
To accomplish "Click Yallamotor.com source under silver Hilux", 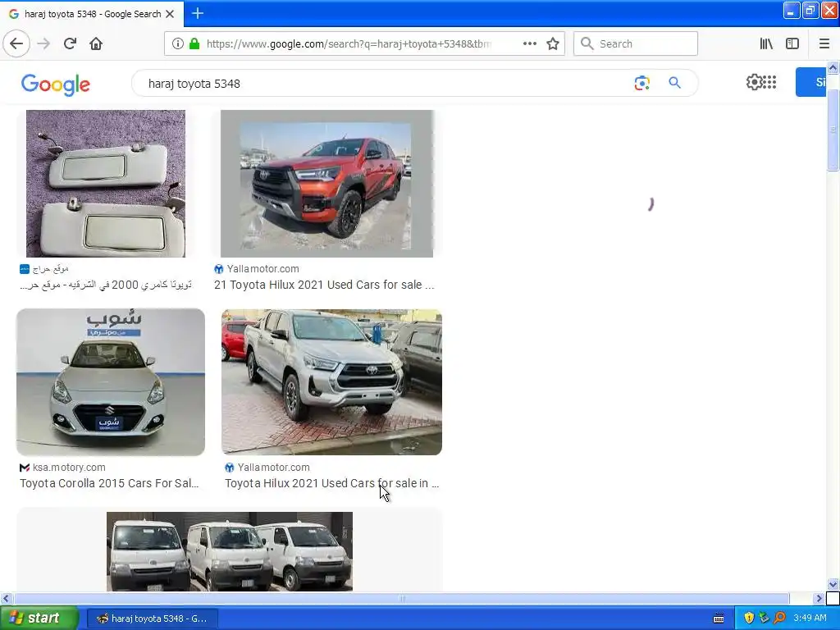I will (x=273, y=468).
